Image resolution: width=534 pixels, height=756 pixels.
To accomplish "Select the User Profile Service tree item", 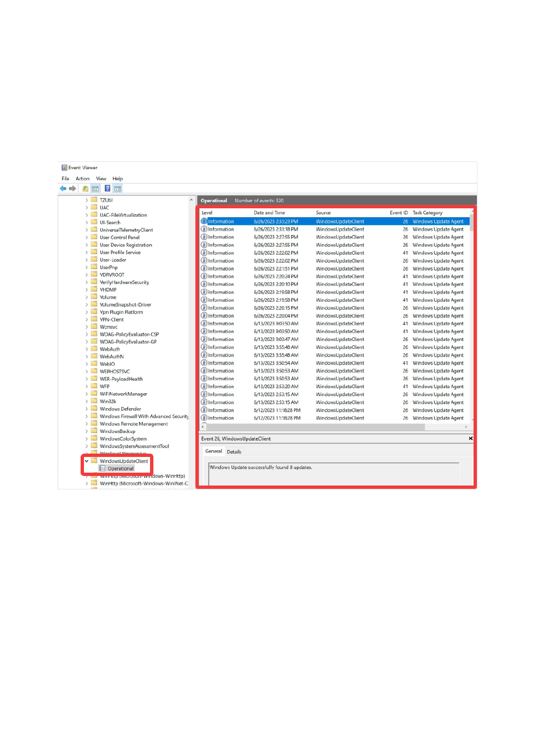I will (120, 253).
